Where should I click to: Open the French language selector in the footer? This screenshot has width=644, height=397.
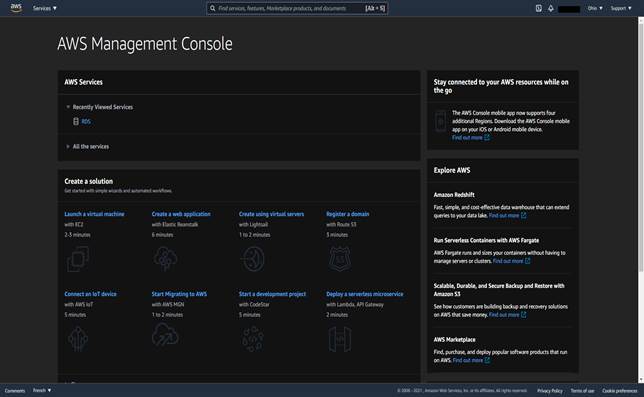[42, 390]
